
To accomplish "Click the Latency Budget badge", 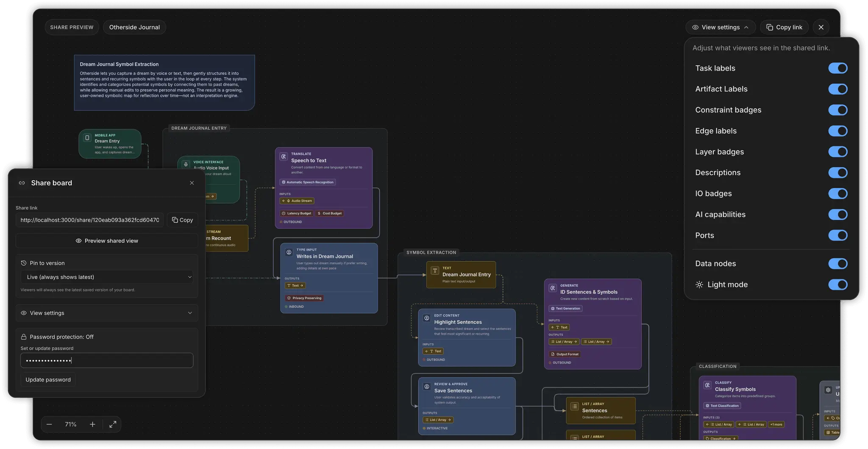I will pyautogui.click(x=297, y=213).
